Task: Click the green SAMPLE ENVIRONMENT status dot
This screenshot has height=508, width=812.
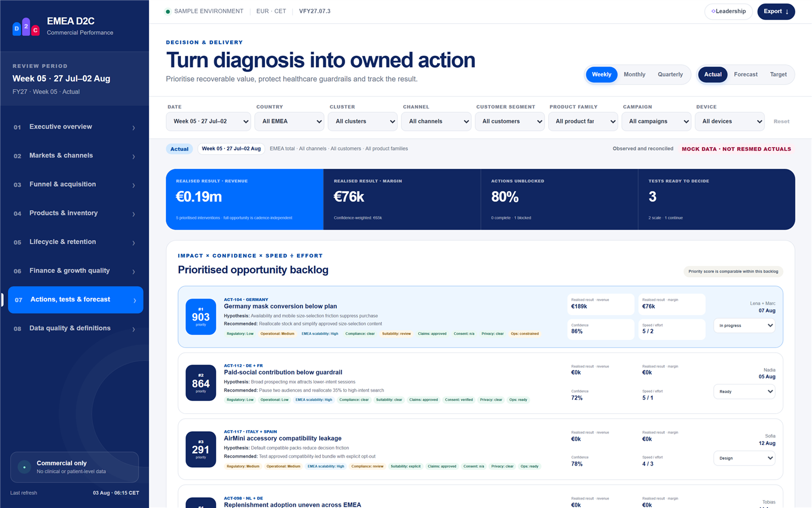Action: point(167,11)
